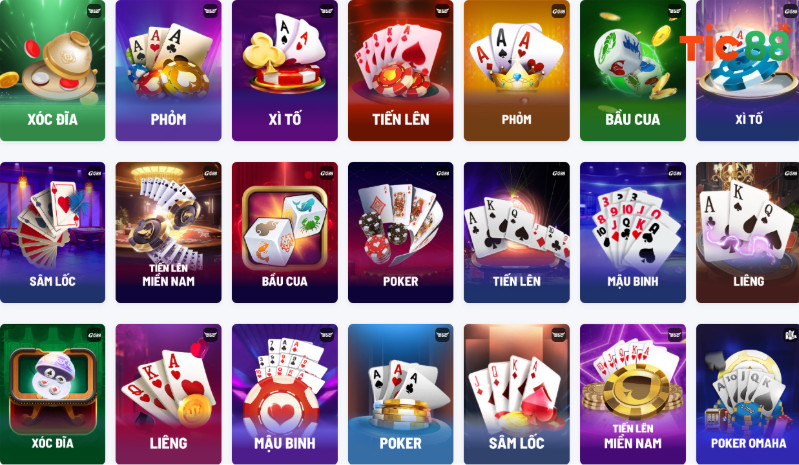Launch red Bầu Cua tile with framed dice
The image size is (799, 465).
pyautogui.click(x=285, y=232)
